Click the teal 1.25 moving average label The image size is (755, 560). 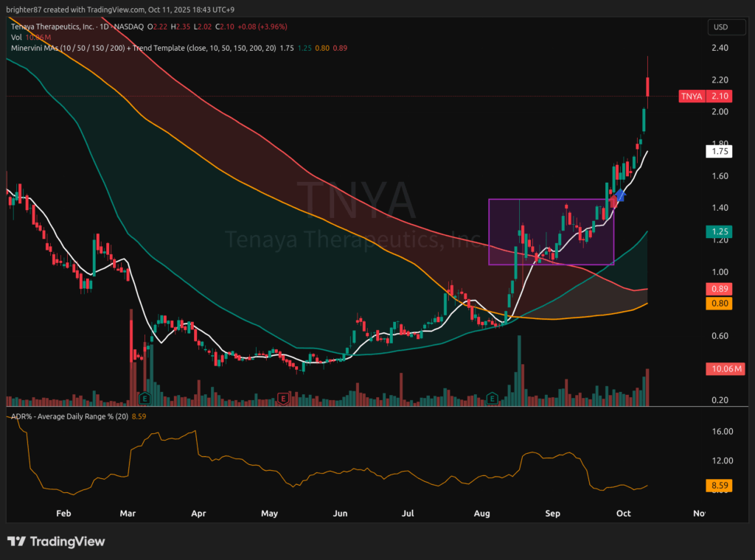pyautogui.click(x=719, y=231)
